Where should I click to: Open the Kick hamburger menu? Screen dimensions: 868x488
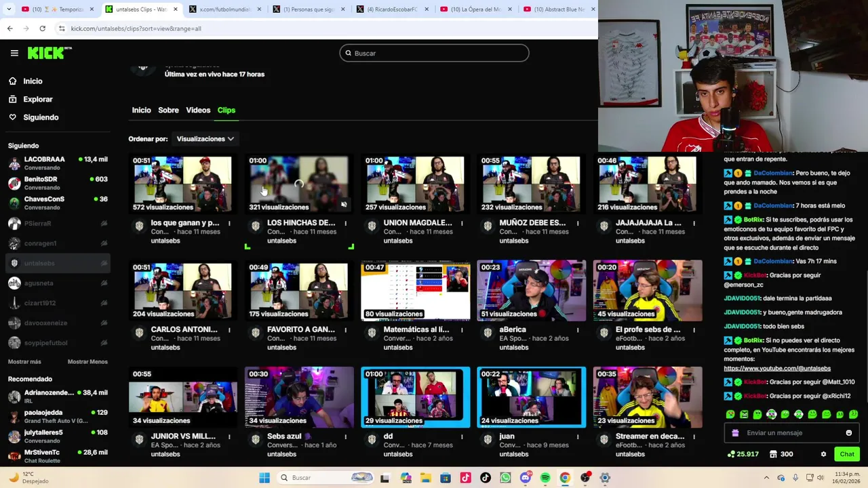(x=14, y=53)
